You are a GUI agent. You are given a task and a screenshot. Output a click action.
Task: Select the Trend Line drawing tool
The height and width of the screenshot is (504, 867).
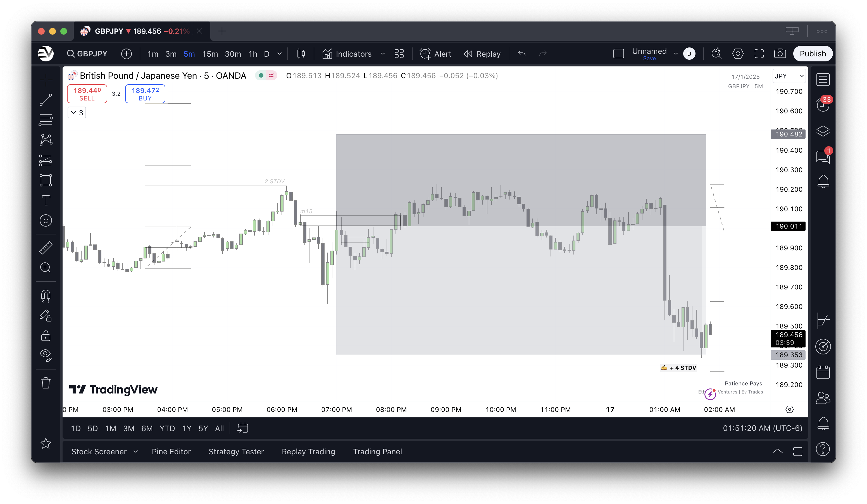click(x=46, y=99)
